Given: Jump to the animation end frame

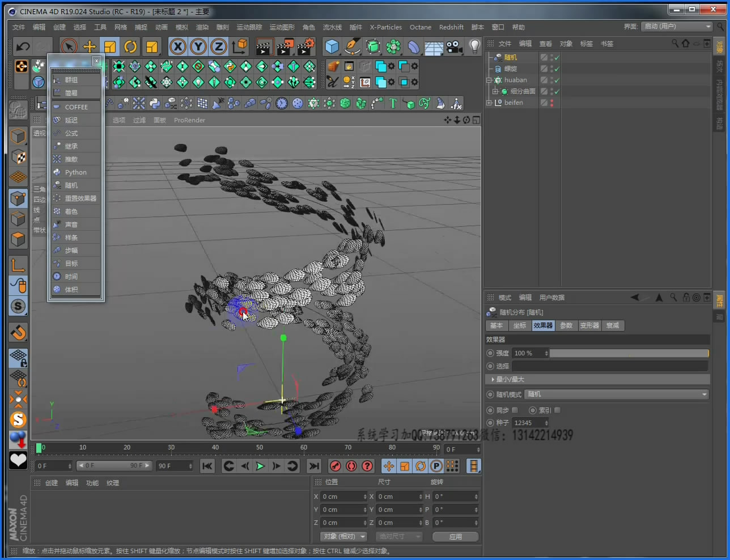Looking at the screenshot, I should point(313,466).
